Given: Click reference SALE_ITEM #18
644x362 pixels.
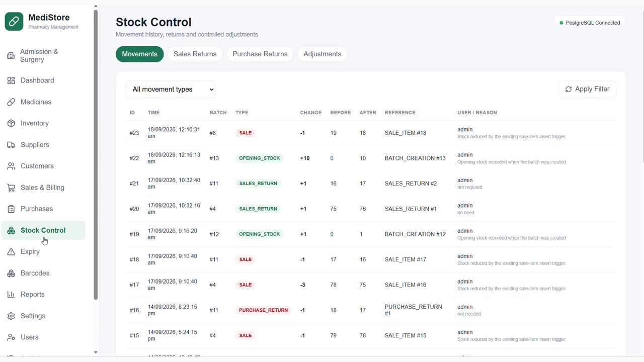Looking at the screenshot, I should click(x=406, y=133).
